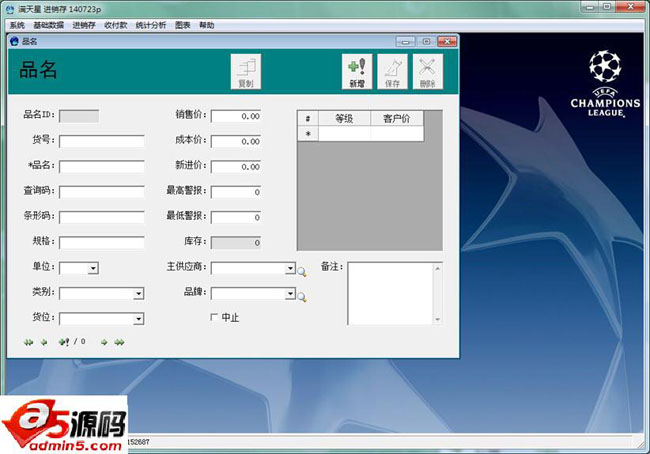Click the 品名 window title icon

(x=15, y=41)
